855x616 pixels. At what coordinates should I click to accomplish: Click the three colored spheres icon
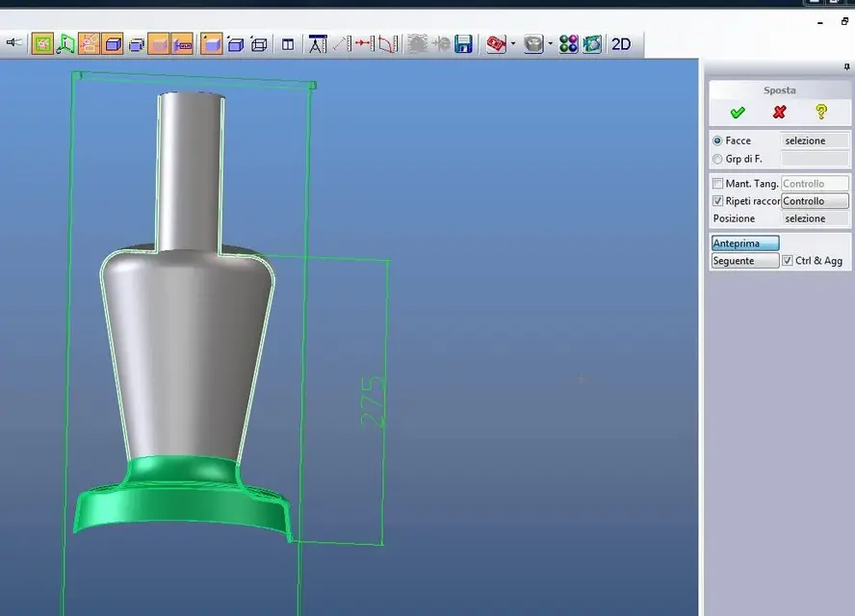[568, 43]
